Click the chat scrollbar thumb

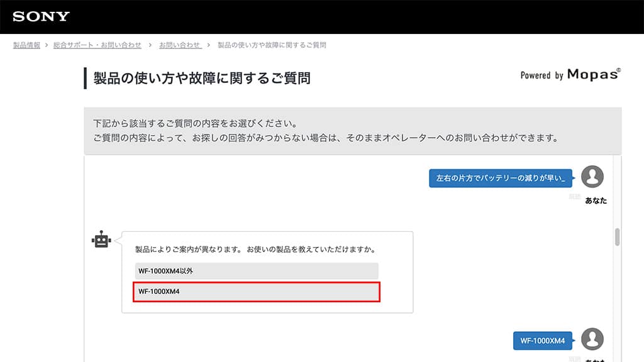[x=617, y=237]
